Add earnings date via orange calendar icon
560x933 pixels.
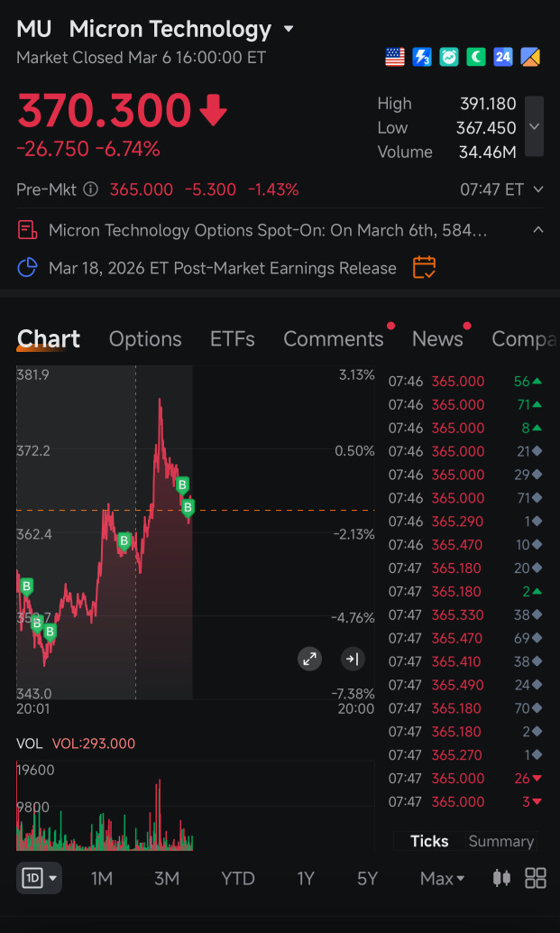[424, 268]
